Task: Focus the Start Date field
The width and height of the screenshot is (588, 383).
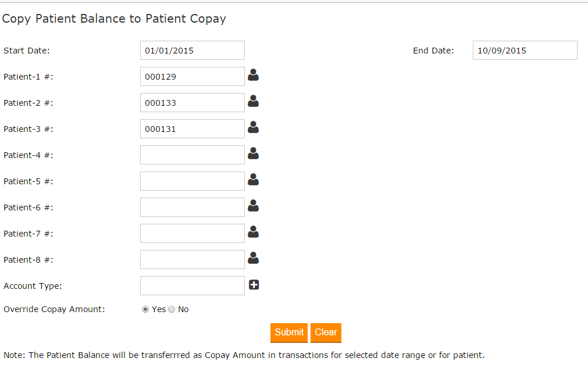Action: pos(192,51)
